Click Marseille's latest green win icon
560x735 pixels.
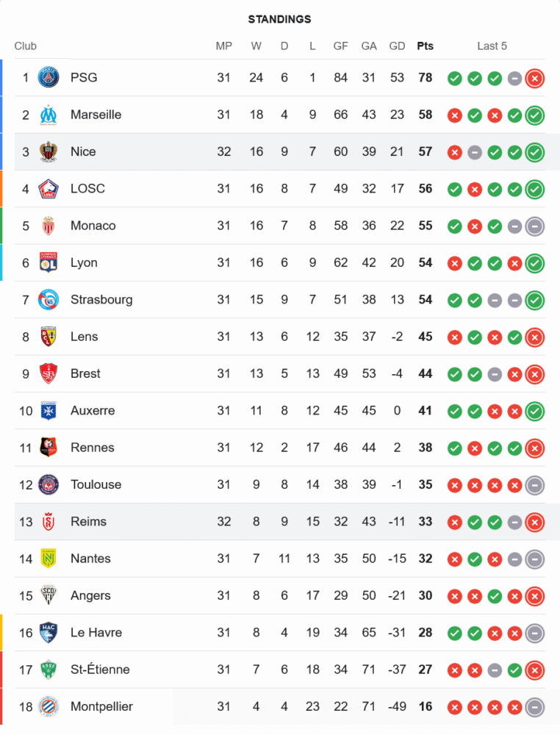point(535,115)
